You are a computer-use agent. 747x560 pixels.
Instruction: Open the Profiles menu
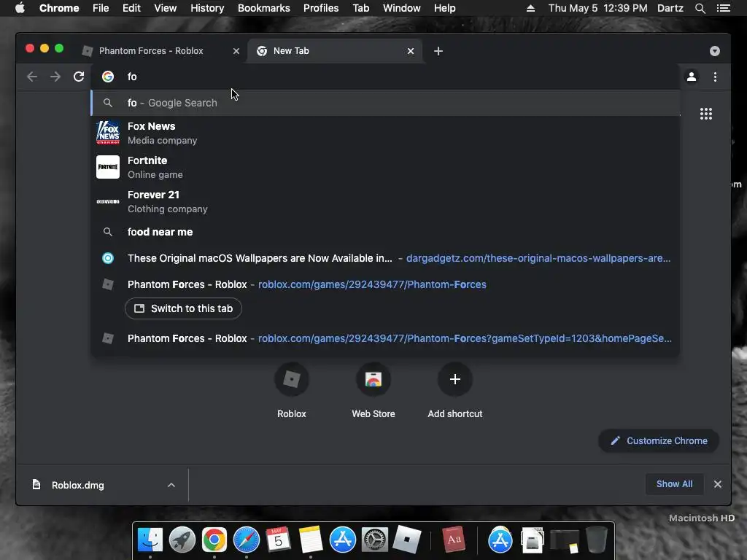tap(321, 8)
